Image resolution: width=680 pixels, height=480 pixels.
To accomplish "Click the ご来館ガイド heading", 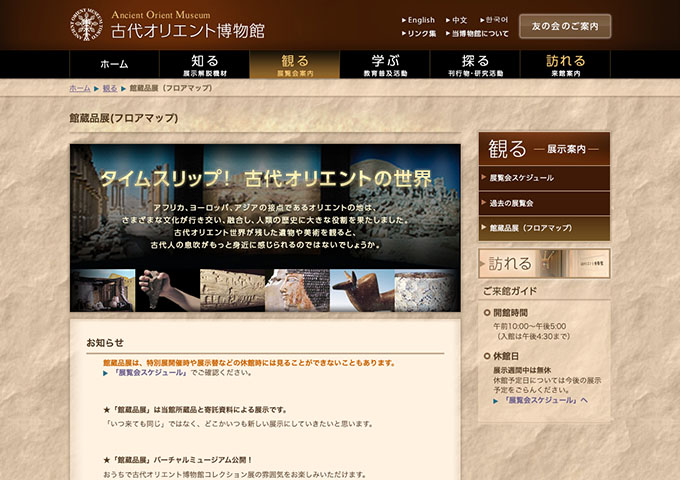I will click(510, 291).
